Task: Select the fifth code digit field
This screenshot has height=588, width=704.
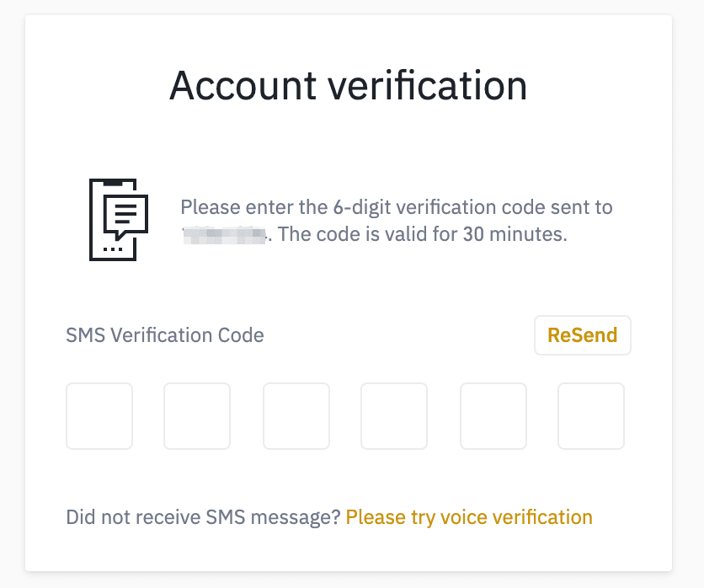Action: point(493,416)
